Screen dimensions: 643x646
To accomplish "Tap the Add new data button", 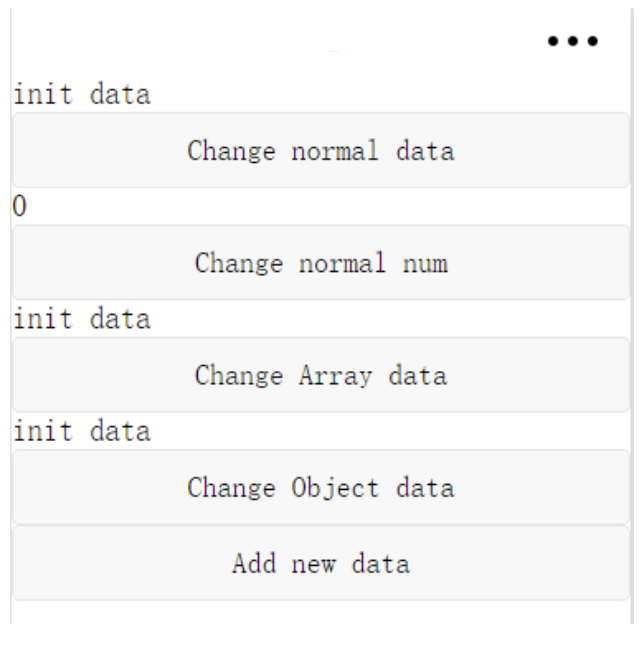I will click(x=321, y=563).
